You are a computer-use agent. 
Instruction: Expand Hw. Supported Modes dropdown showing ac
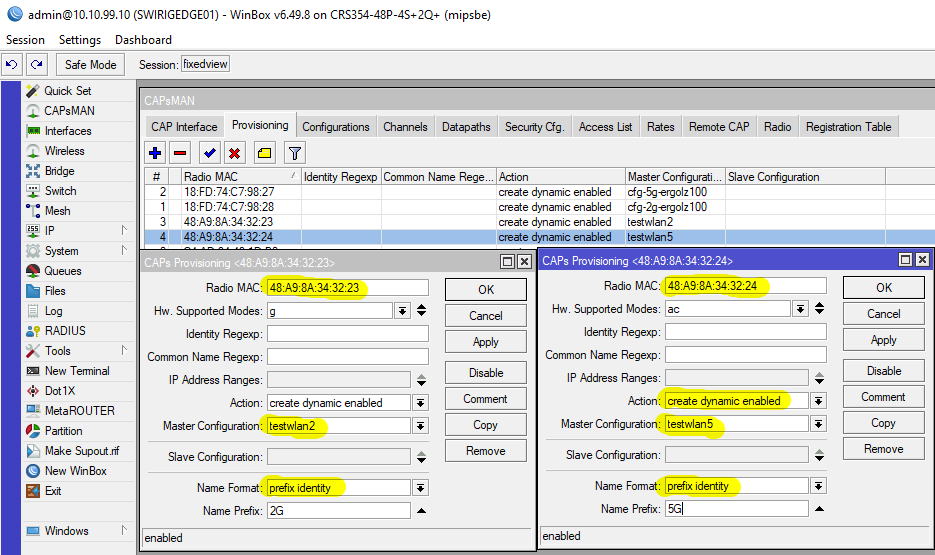click(800, 310)
